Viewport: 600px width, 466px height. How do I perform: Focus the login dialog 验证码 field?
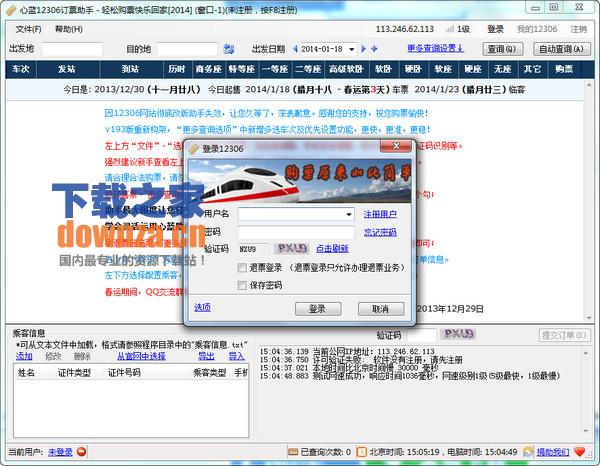[253, 249]
